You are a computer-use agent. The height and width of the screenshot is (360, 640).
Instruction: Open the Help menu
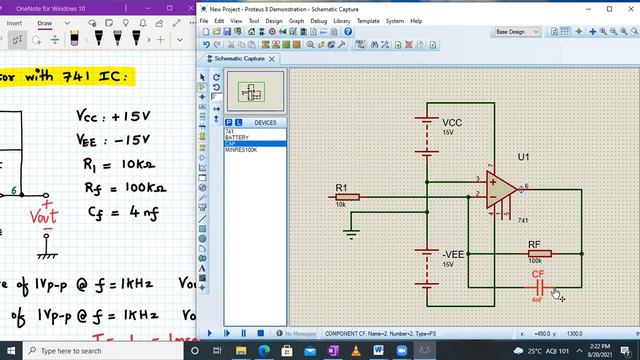click(416, 21)
